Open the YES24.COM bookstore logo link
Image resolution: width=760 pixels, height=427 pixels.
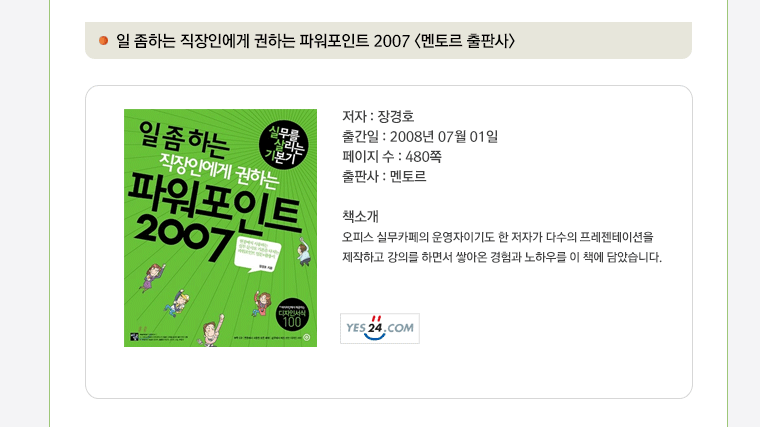[x=380, y=328]
